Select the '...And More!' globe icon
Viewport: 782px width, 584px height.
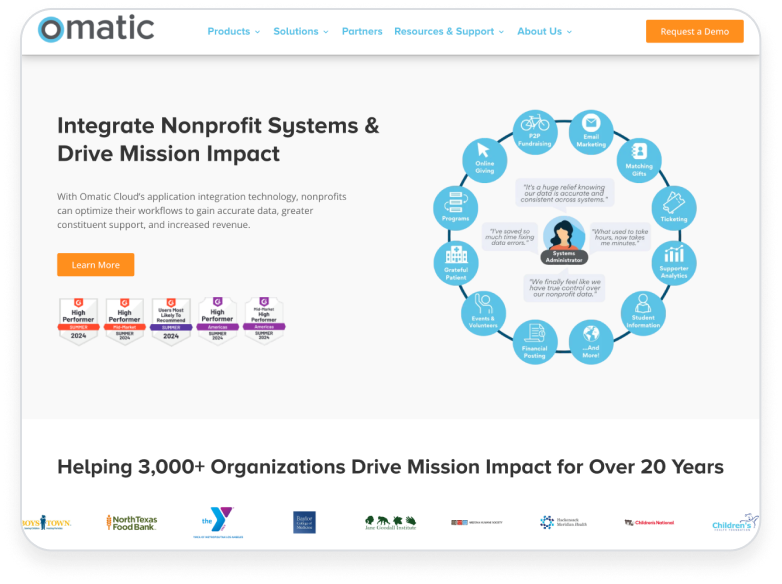pos(591,342)
